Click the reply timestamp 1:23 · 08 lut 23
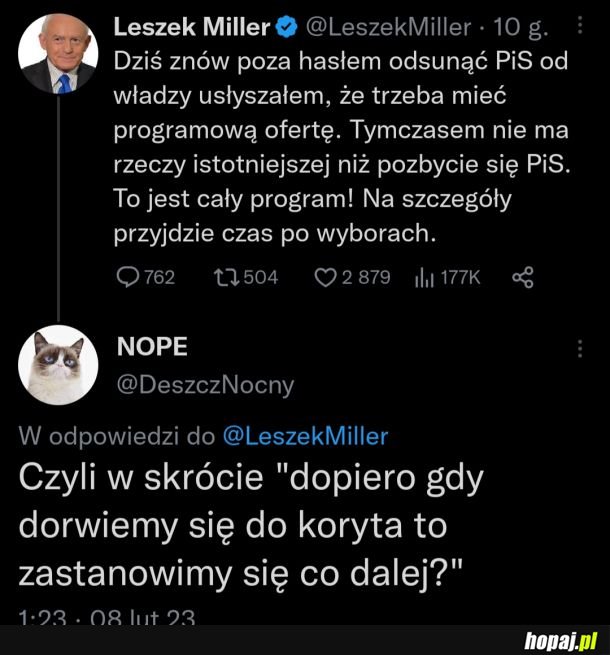Screen dimensions: 610x655 [108, 619]
